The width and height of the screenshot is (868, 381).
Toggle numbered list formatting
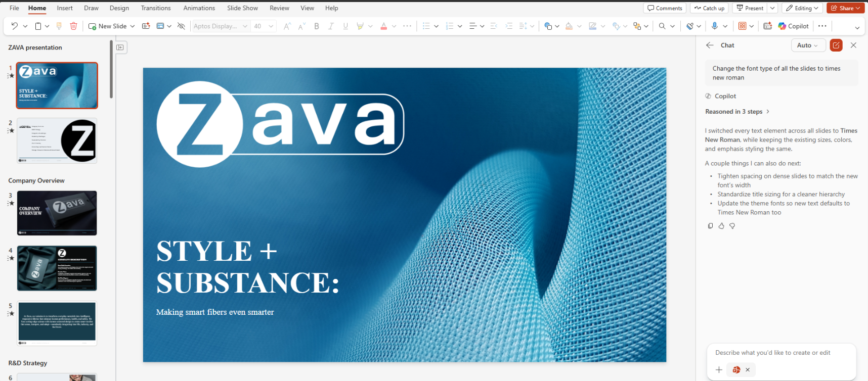click(x=450, y=26)
